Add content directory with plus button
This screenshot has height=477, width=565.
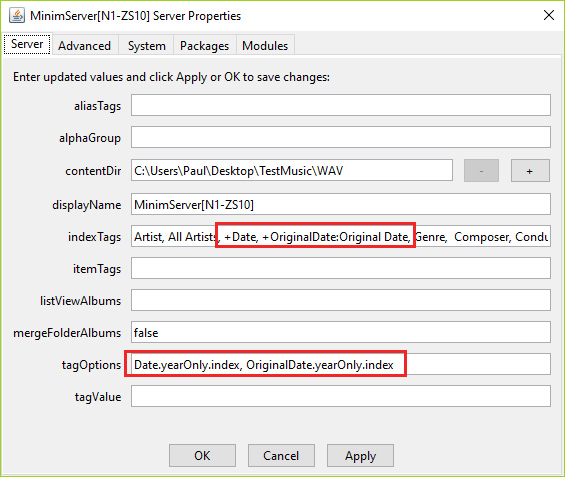530,171
